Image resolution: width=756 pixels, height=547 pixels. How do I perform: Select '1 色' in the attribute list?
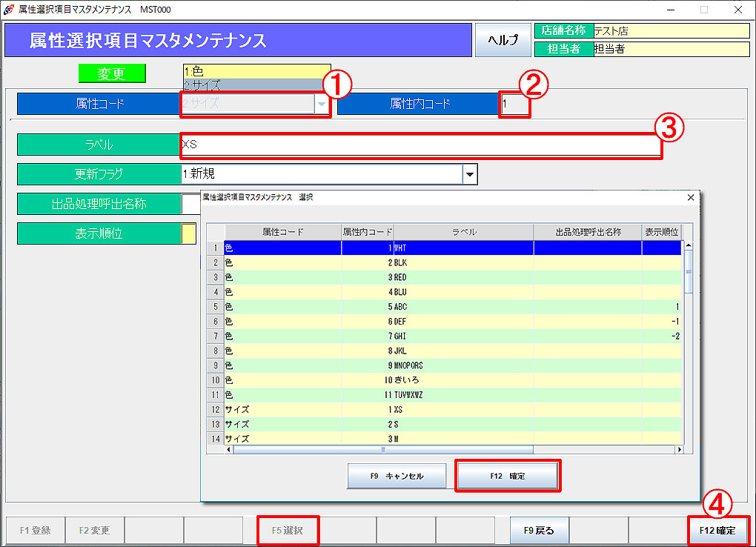[x=256, y=71]
